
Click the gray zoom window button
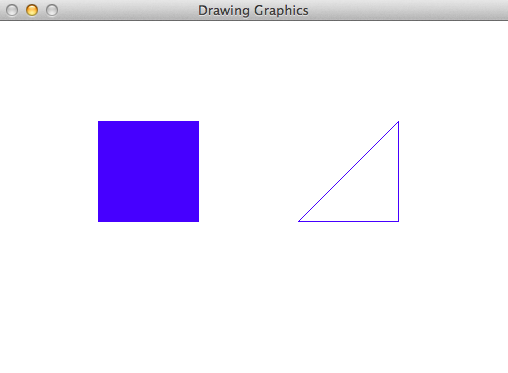pyautogui.click(x=52, y=10)
